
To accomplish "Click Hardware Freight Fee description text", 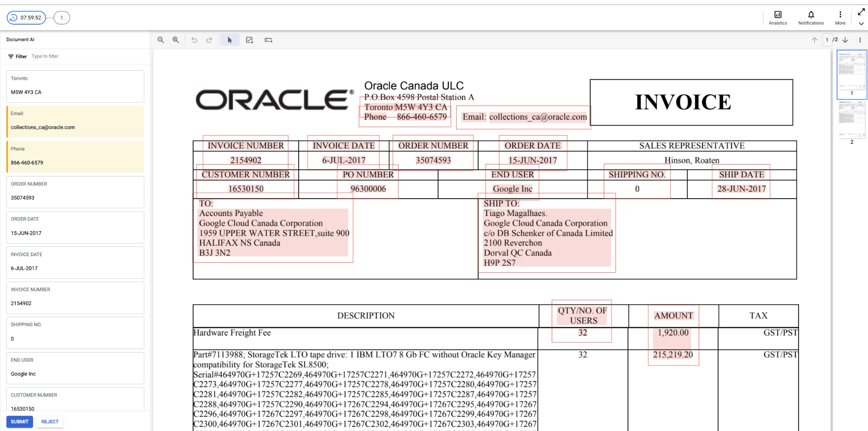I will 232,333.
